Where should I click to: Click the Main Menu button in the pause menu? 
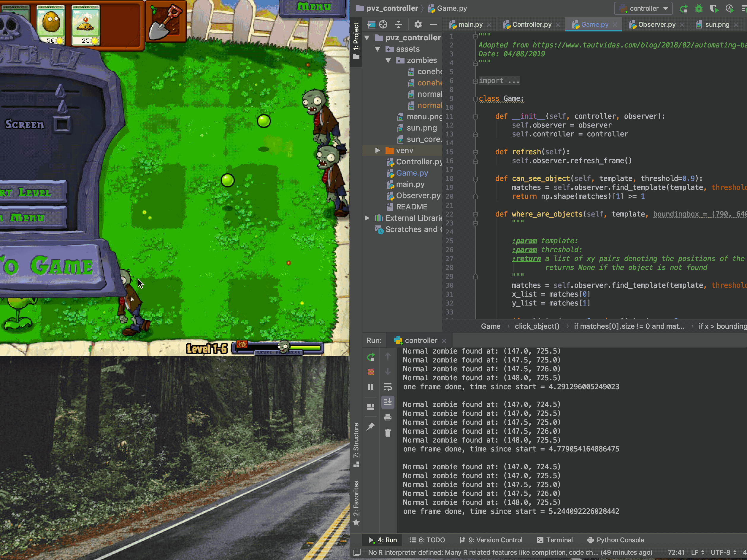tap(33, 218)
